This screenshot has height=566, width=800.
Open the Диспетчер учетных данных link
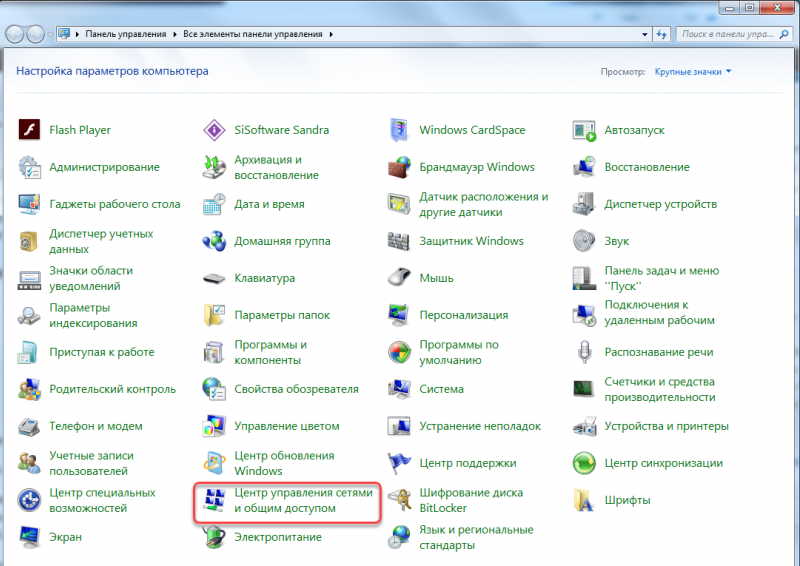click(101, 241)
